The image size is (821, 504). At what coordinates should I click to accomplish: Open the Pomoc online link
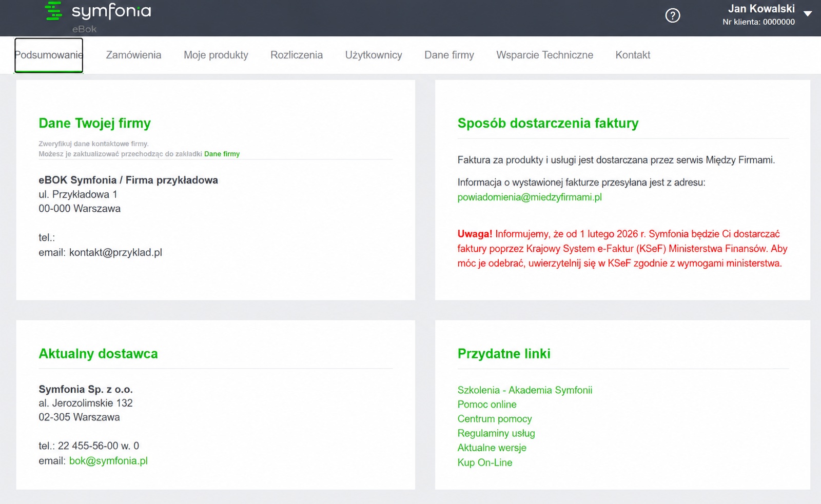[x=487, y=405]
